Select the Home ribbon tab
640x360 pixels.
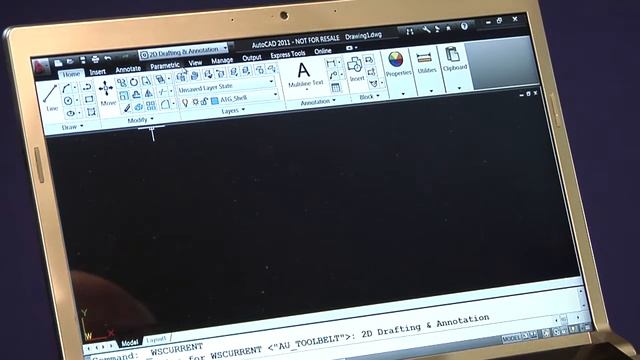[x=71, y=74]
